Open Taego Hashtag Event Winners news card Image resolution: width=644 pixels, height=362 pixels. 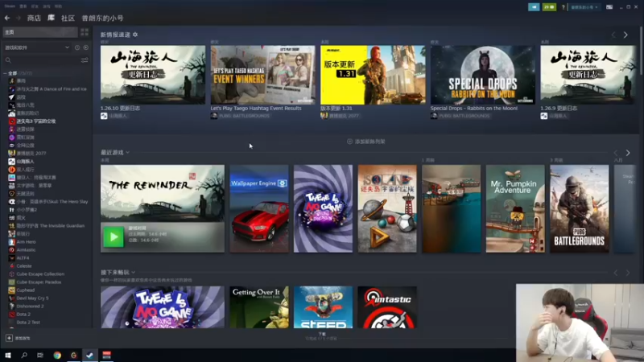point(263,75)
